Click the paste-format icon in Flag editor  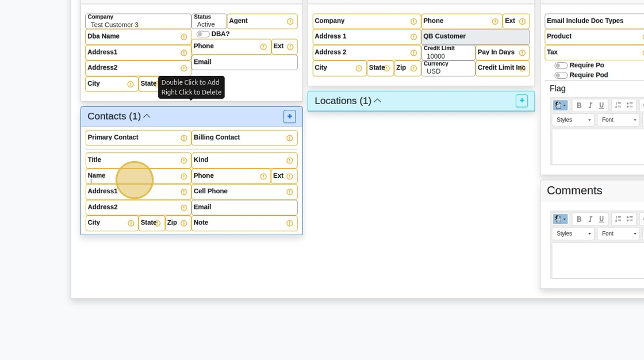pos(559,105)
